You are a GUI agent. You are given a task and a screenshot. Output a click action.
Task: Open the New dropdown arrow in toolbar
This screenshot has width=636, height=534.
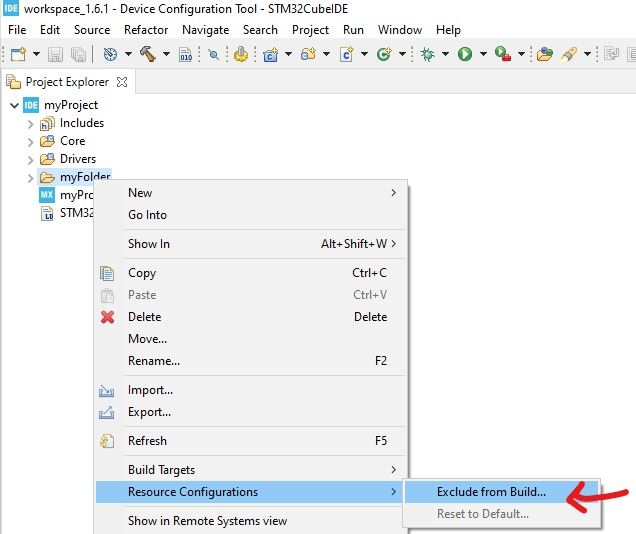pyautogui.click(x=36, y=54)
